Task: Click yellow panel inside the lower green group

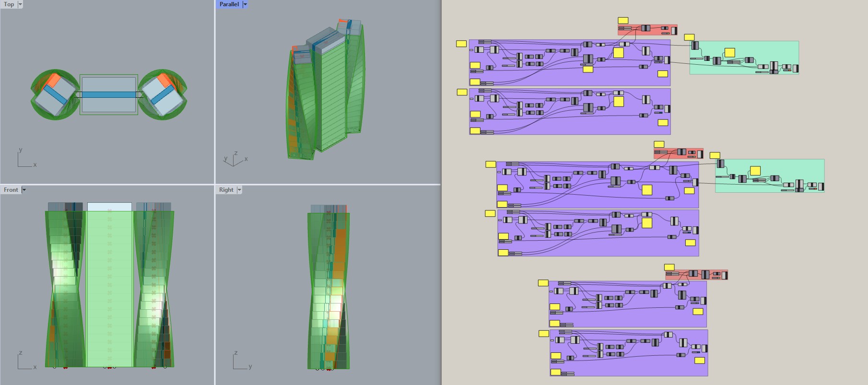Action: coord(755,171)
